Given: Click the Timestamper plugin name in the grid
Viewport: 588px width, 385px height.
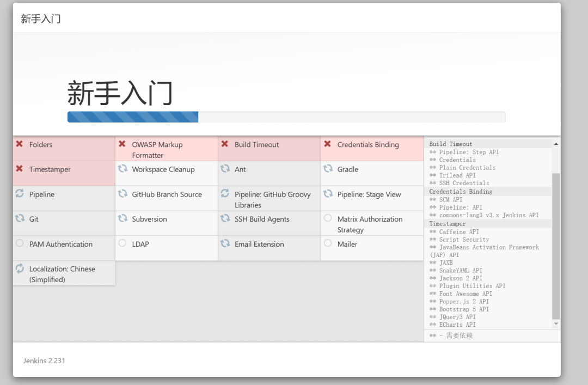Looking at the screenshot, I should 50,169.
